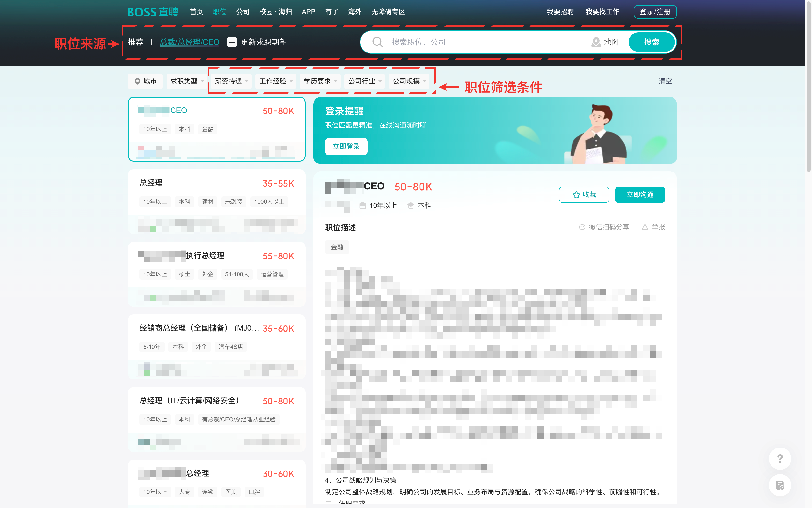Open 校园·海归 navigation item

pyautogui.click(x=276, y=12)
